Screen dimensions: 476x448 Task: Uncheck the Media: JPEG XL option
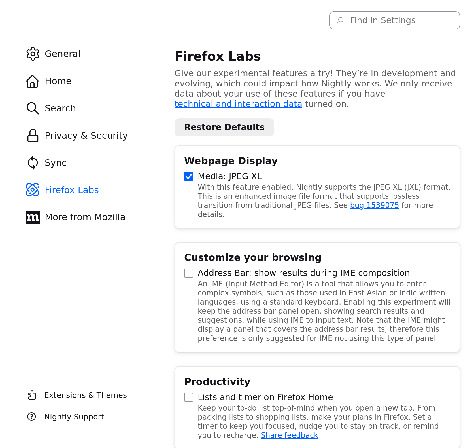click(x=188, y=176)
